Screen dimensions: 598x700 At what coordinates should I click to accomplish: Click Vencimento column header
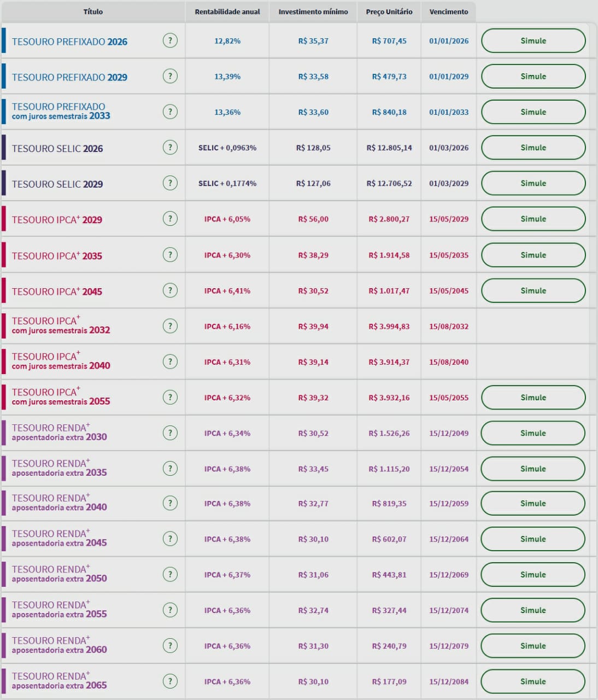point(449,11)
